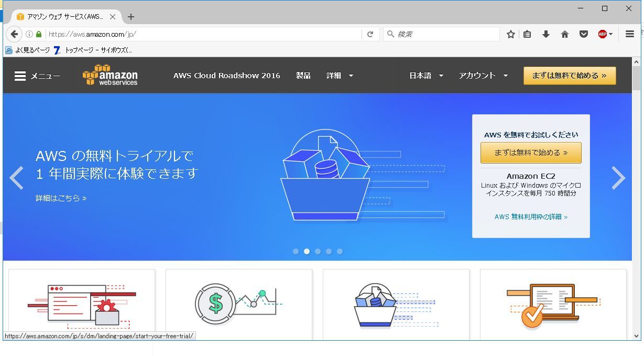Reload the page with the refresh icon

click(x=370, y=34)
